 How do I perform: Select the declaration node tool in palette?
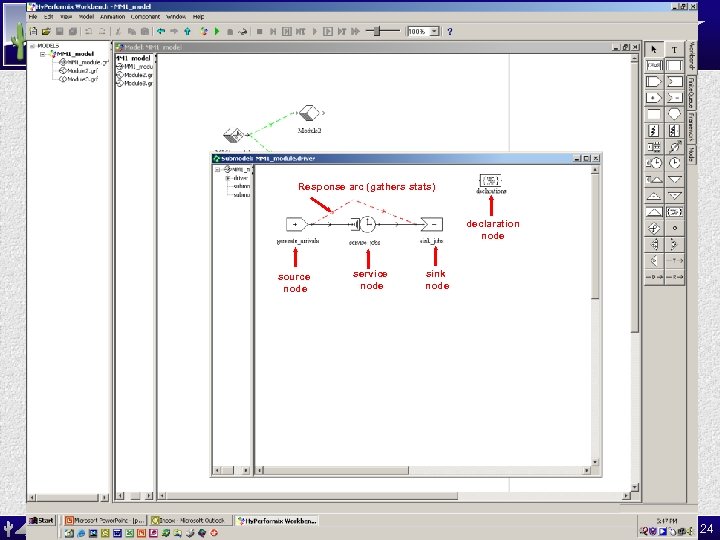pyautogui.click(x=675, y=212)
